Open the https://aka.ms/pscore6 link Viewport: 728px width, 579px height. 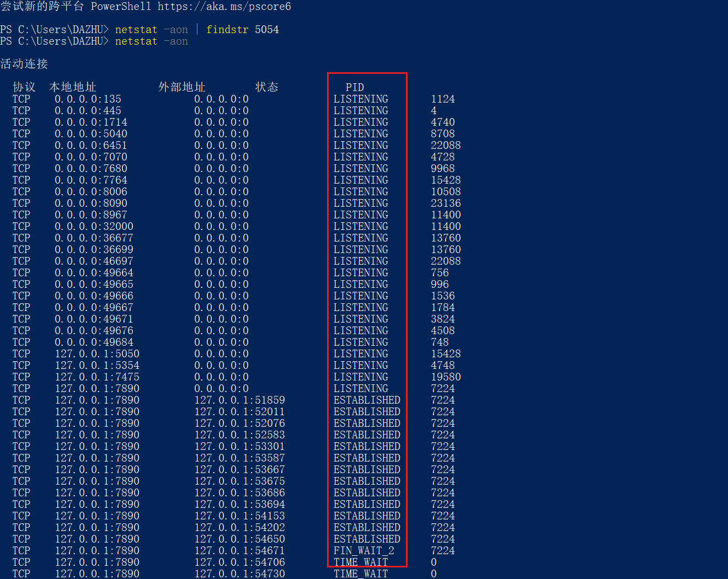(x=224, y=7)
